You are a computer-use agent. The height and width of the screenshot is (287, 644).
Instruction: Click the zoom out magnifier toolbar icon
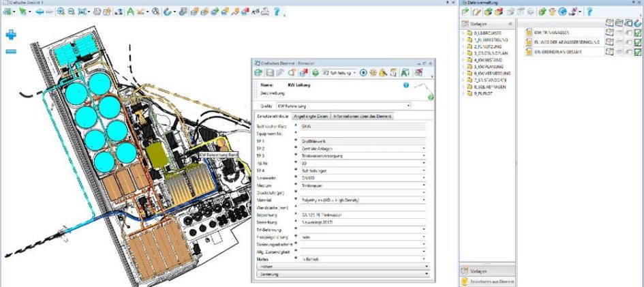pos(71,12)
